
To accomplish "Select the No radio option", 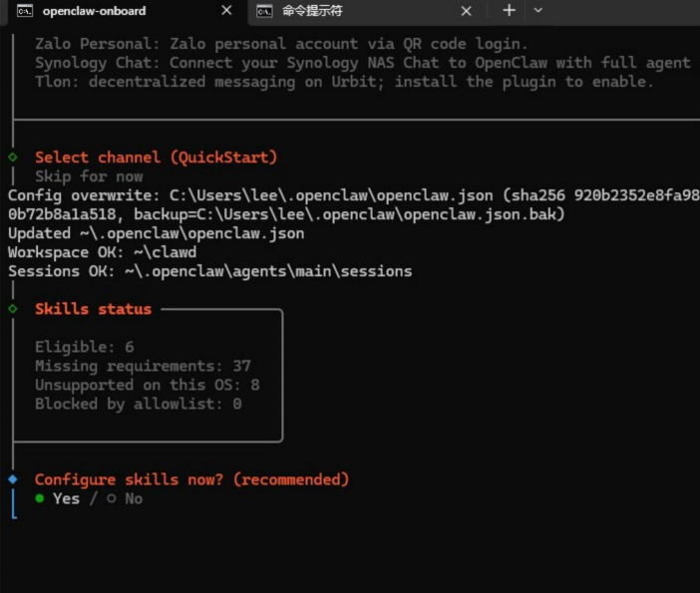I will tap(125, 498).
